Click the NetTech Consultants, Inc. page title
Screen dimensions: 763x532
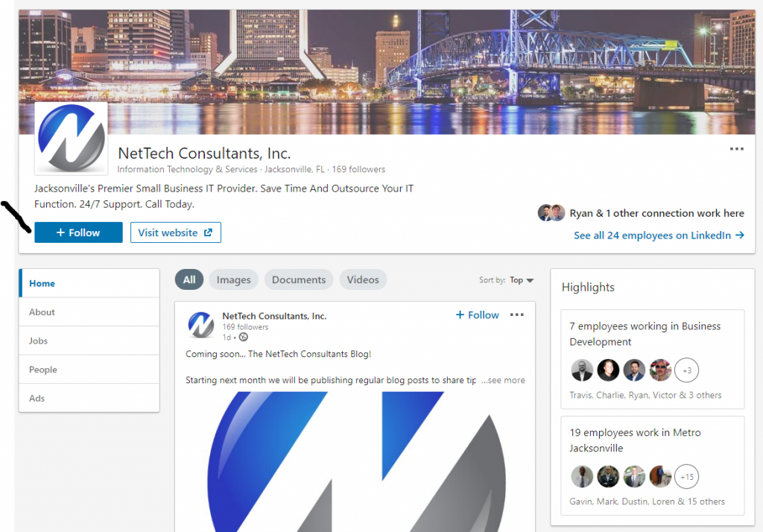[x=204, y=153]
